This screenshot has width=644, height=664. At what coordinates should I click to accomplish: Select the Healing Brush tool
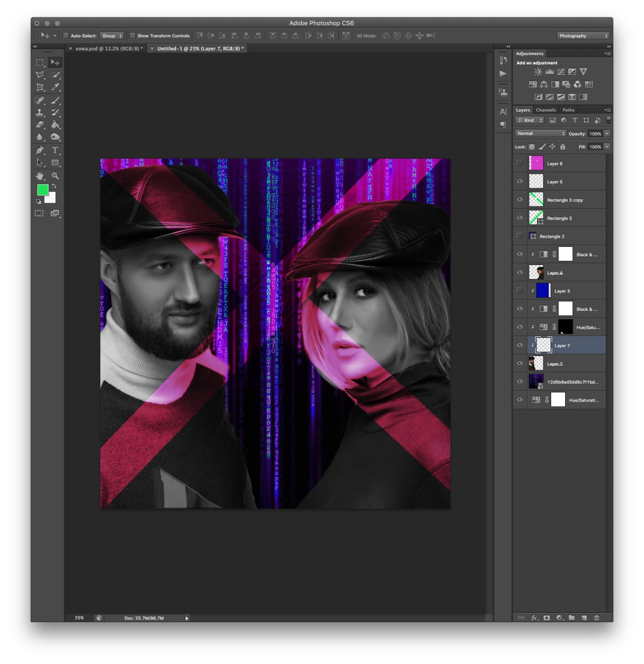[x=39, y=100]
